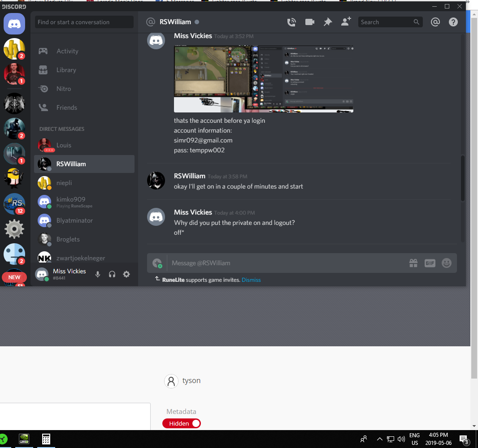This screenshot has height=448, width=478.
Task: Open DM with Blyatminator
Action: pos(84,220)
